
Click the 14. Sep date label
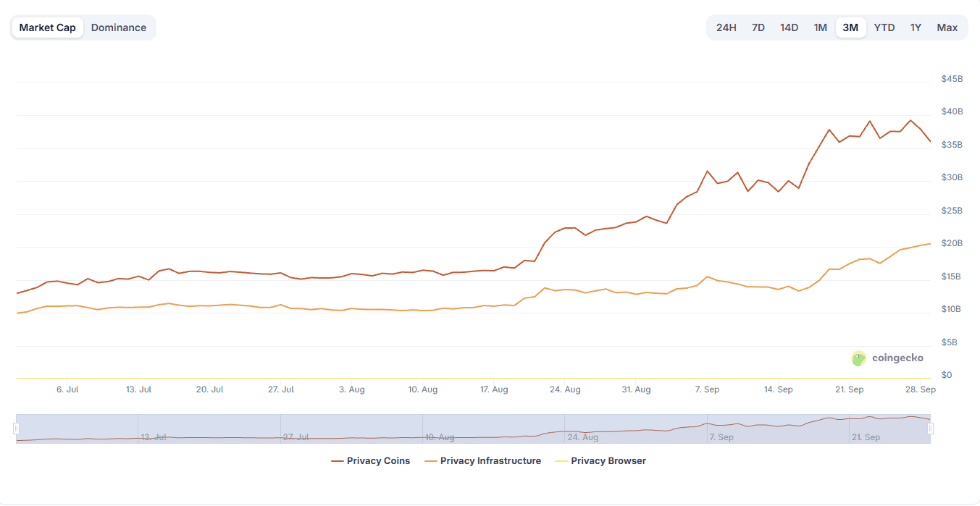(779, 389)
